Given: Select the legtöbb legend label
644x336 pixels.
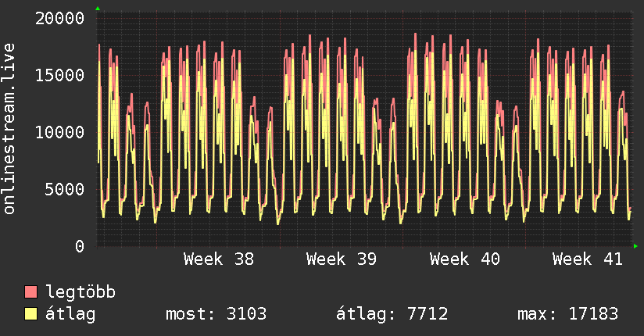Looking at the screenshot, I should pos(80,291).
